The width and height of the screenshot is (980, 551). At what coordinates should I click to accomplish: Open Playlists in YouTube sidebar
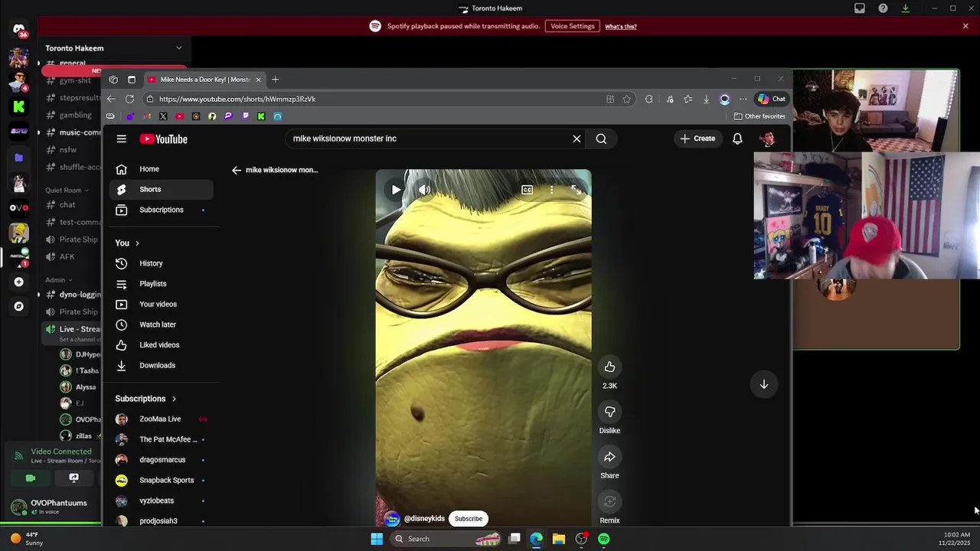(162, 284)
